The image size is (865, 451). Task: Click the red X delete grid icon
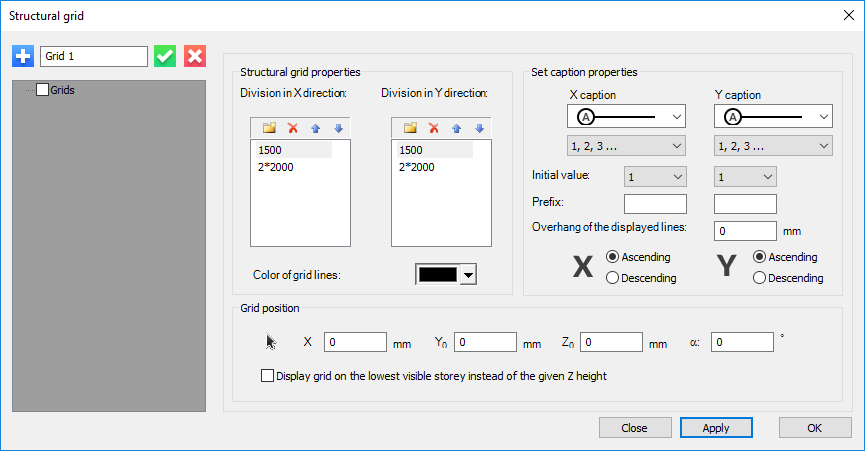tap(195, 56)
